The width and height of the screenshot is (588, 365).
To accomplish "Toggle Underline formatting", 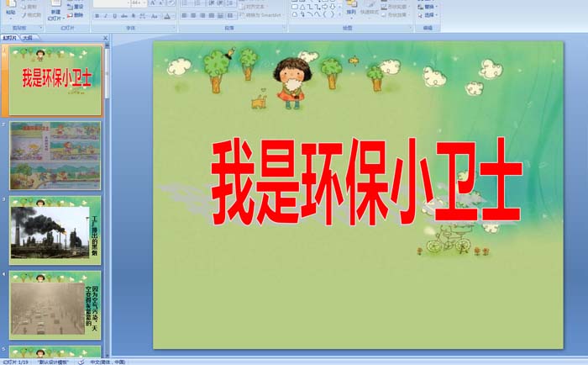I will (x=115, y=16).
